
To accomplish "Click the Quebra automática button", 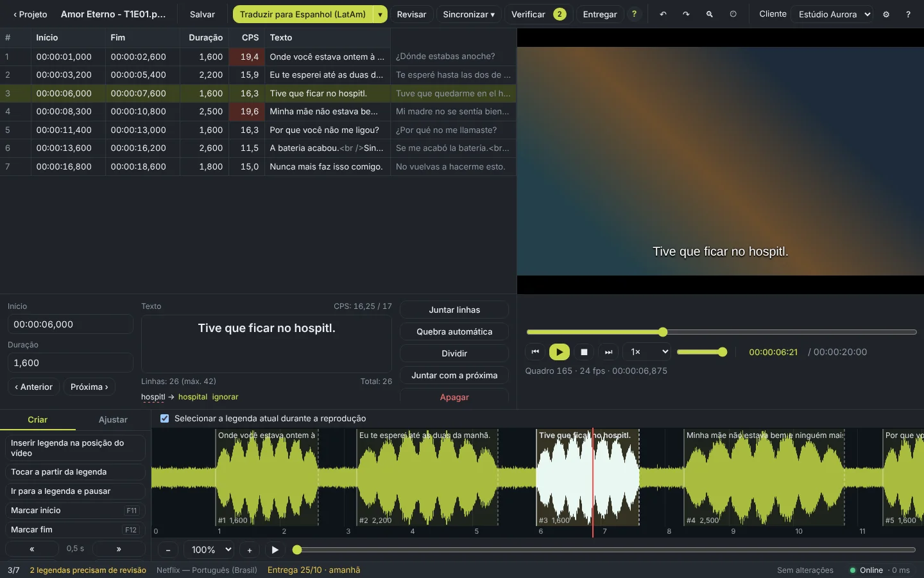I will tap(454, 331).
